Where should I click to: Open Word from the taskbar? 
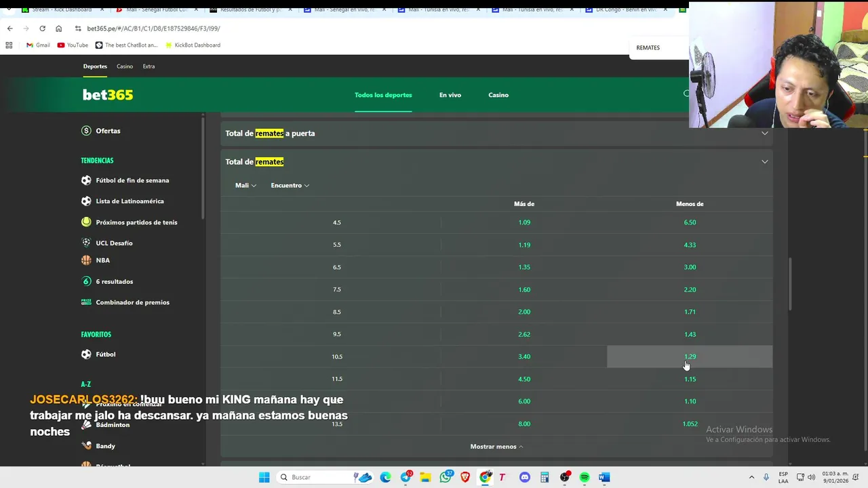[604, 477]
